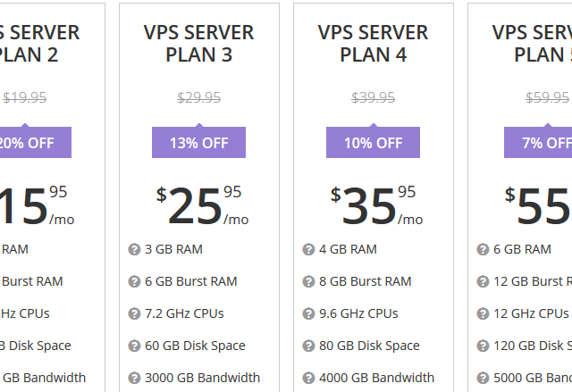Select the VPS Server Plan 3 heading
The width and height of the screenshot is (572, 392).
tap(198, 44)
